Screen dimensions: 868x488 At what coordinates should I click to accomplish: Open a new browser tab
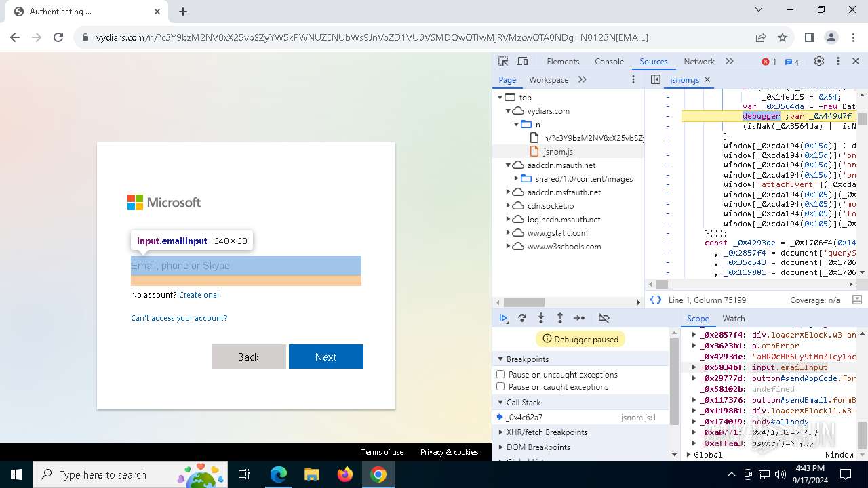pos(183,12)
